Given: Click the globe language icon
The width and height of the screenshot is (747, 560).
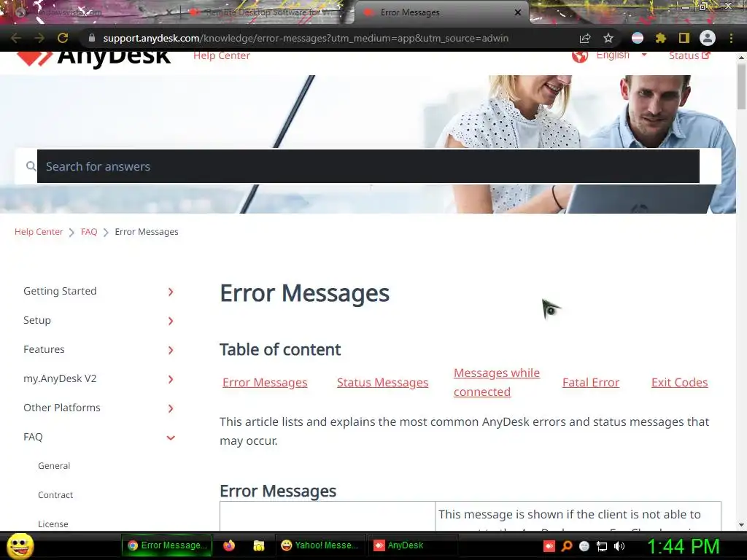Looking at the screenshot, I should pyautogui.click(x=580, y=55).
